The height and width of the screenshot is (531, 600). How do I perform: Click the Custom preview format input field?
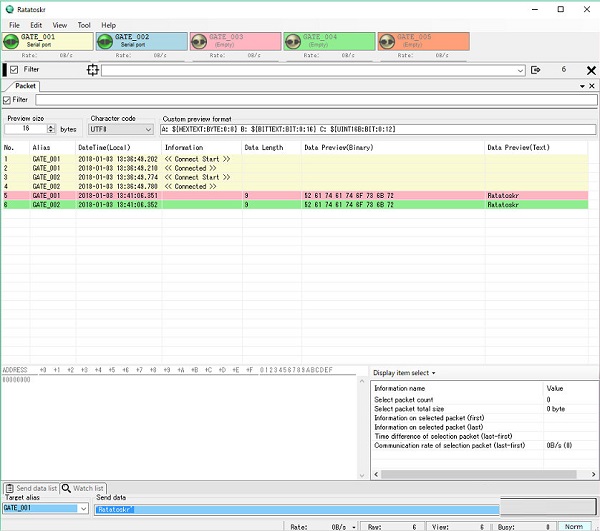click(378, 129)
